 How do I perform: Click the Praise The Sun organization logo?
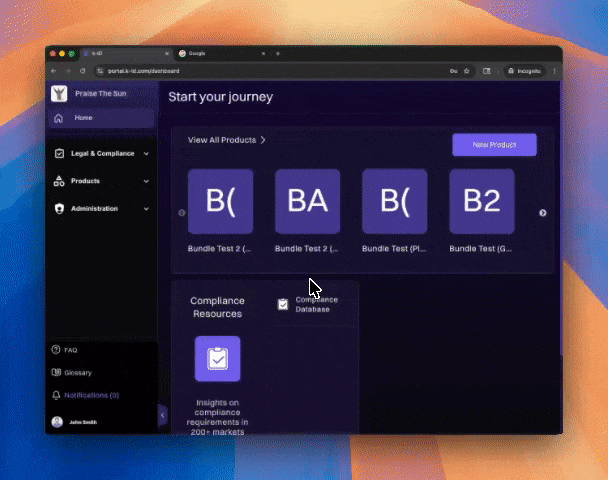pos(59,94)
